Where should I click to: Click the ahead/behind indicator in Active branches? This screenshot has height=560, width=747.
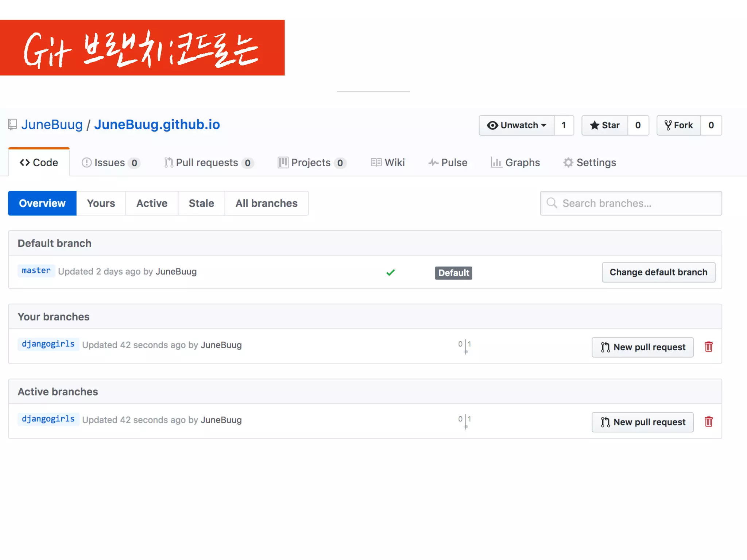[x=465, y=422]
